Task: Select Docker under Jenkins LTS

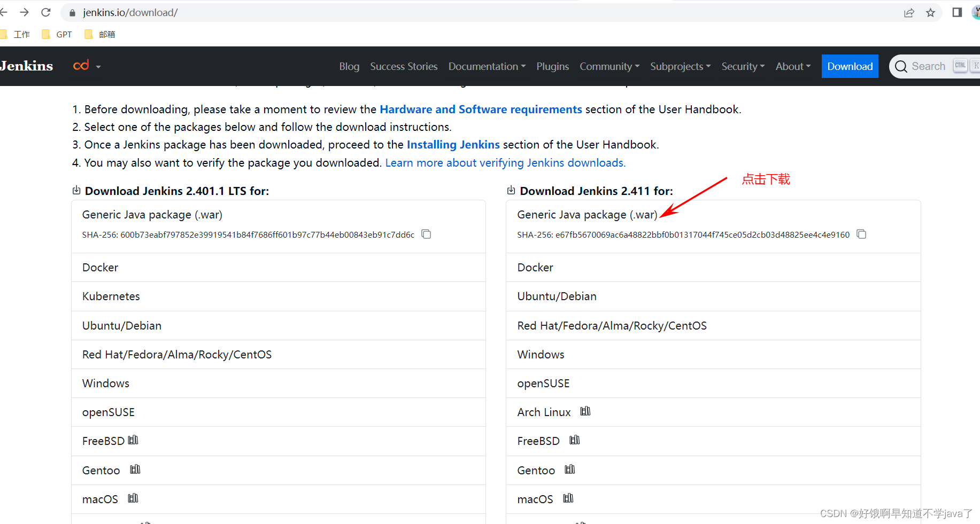Action: click(x=279, y=267)
